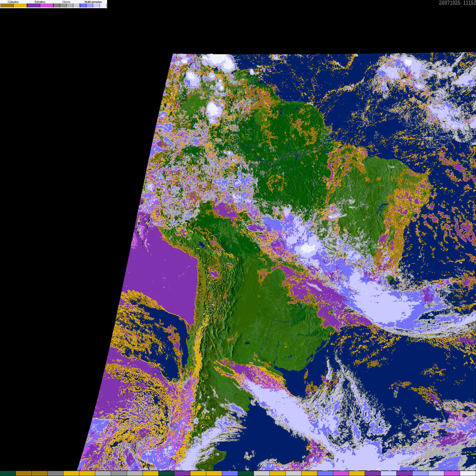This screenshot has height=476, width=476.
Task: Pick the magenta Estratos legend swatch
Action: click(x=47, y=5)
